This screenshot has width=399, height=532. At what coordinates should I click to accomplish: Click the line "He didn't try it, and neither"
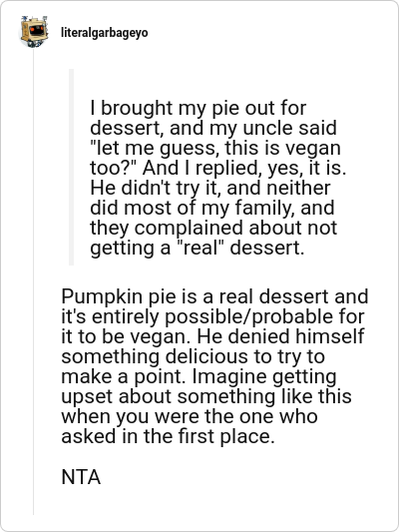[x=210, y=188]
